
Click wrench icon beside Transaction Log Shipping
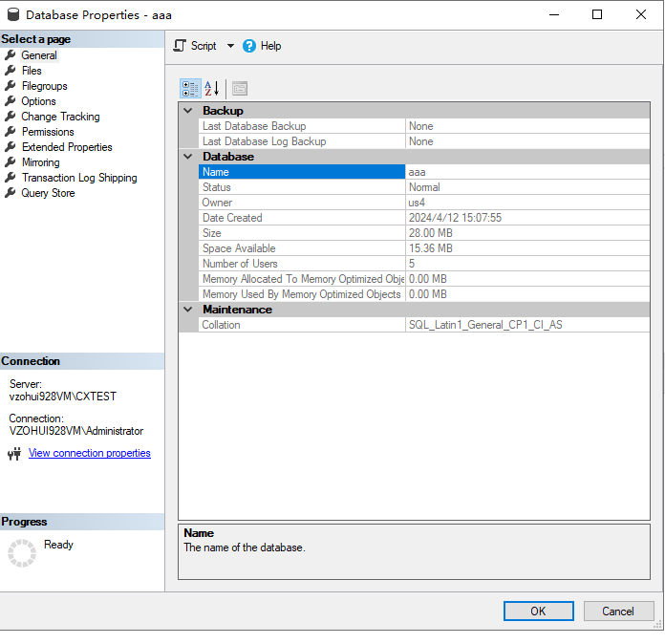tap(11, 178)
